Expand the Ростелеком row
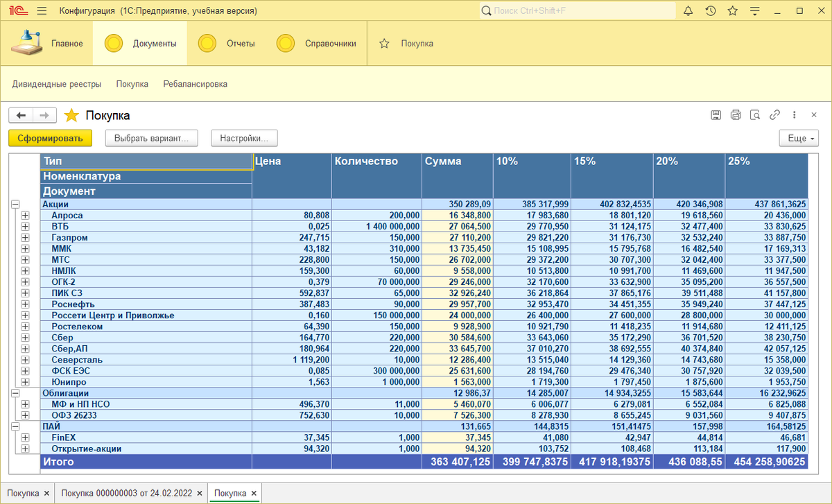The image size is (832, 504). [x=26, y=327]
